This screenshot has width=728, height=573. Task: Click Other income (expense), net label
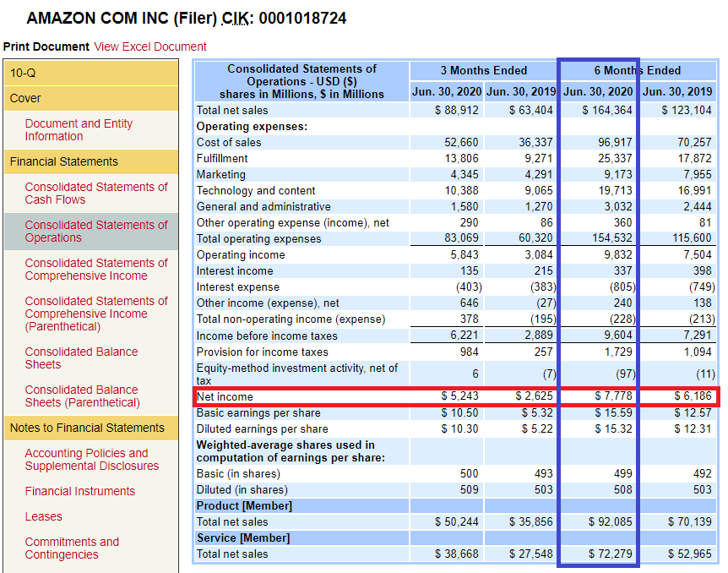coord(268,303)
